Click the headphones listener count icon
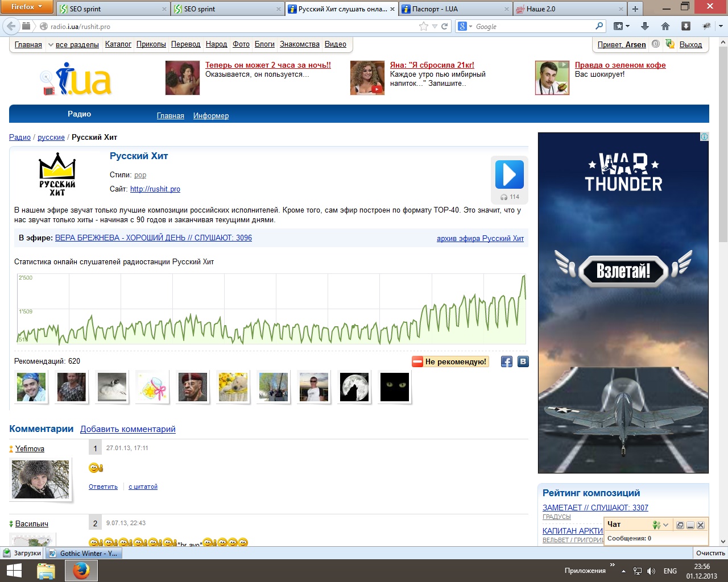The width and height of the screenshot is (728, 582). tap(504, 197)
